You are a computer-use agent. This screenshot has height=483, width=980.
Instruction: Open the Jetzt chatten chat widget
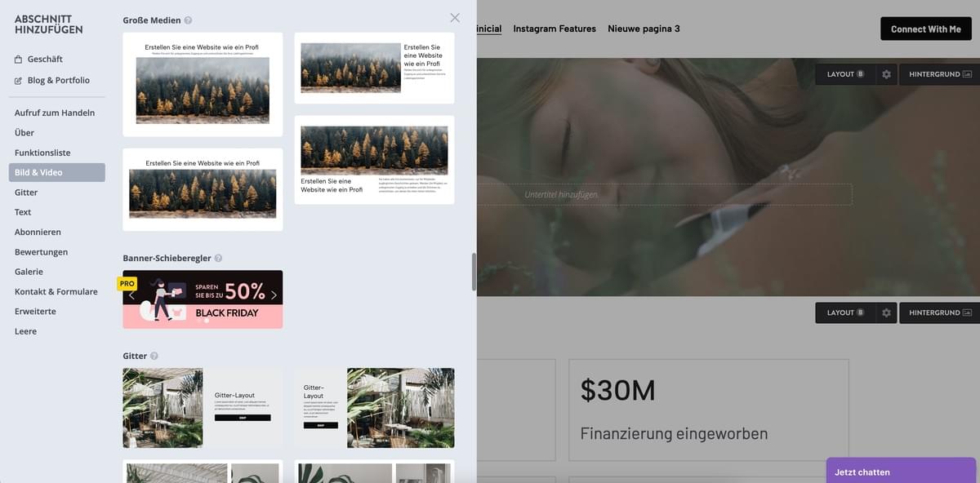(901, 472)
